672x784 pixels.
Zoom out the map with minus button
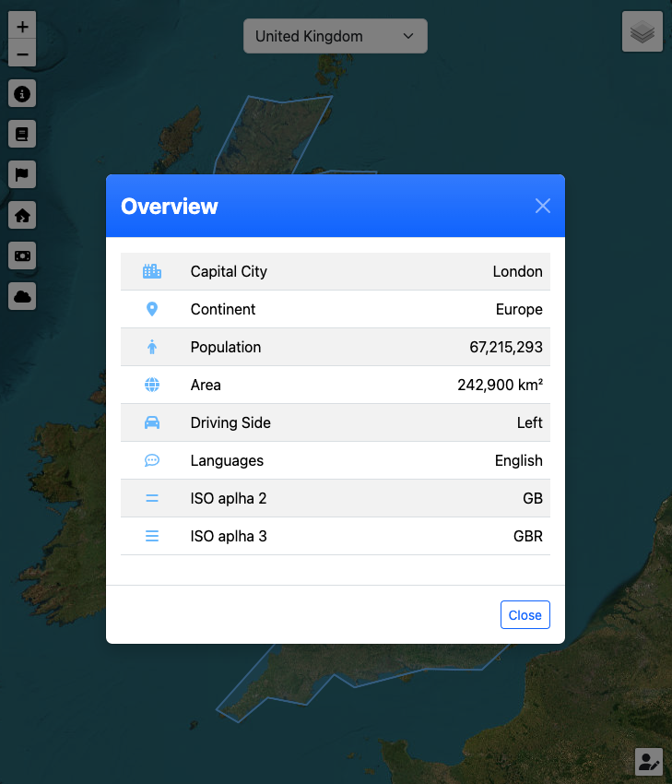pos(22,54)
